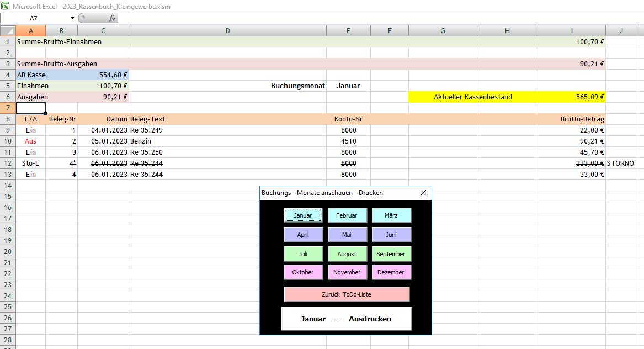
Task: Pick the Mai month button
Action: [x=347, y=235]
